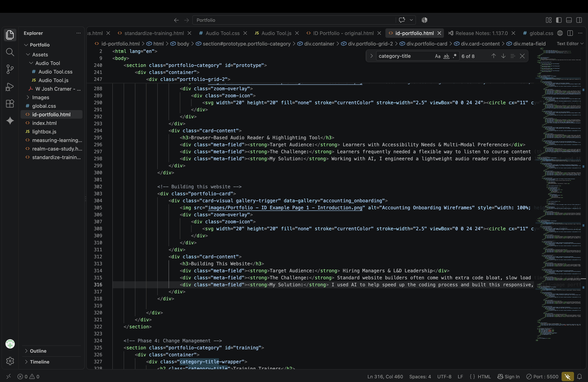Collapse the Audio Tool folder
The width and height of the screenshot is (588, 382).
[31, 63]
